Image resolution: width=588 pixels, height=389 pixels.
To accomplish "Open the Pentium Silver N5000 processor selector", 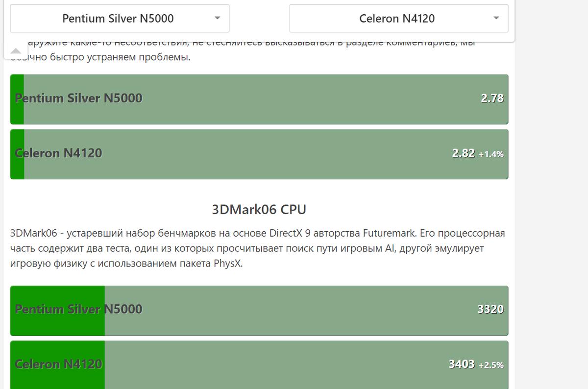I will 120,19.
